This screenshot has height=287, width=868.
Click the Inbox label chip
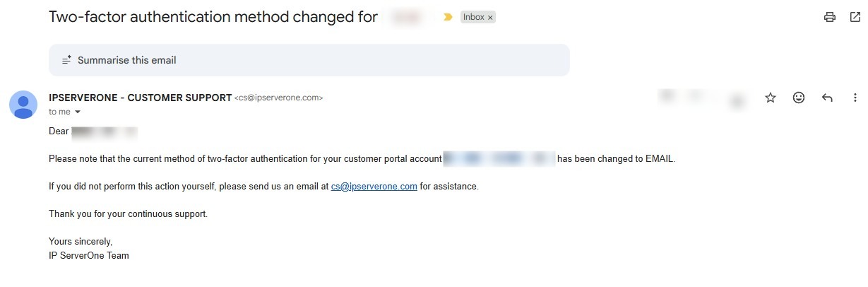coord(473,17)
